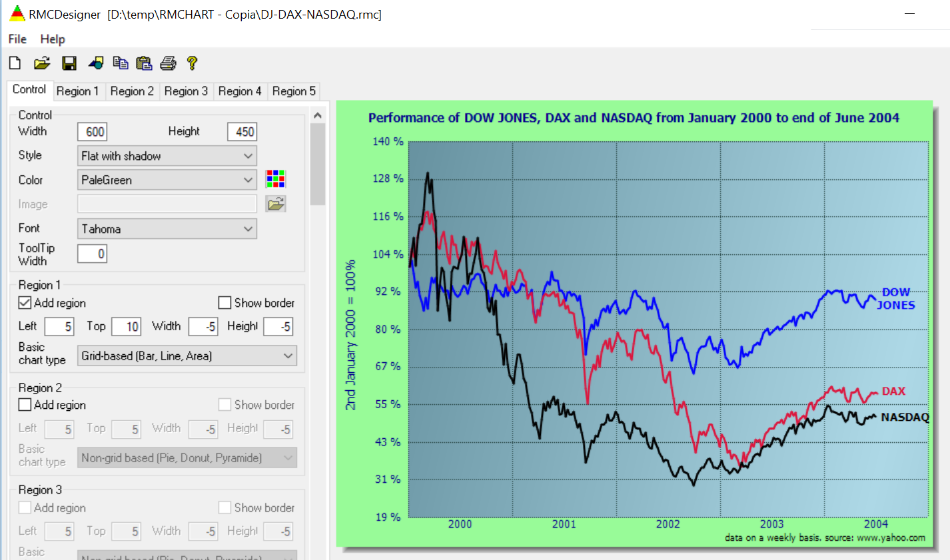Click the Image path field
Screen dimensions: 950x560
[167, 204]
